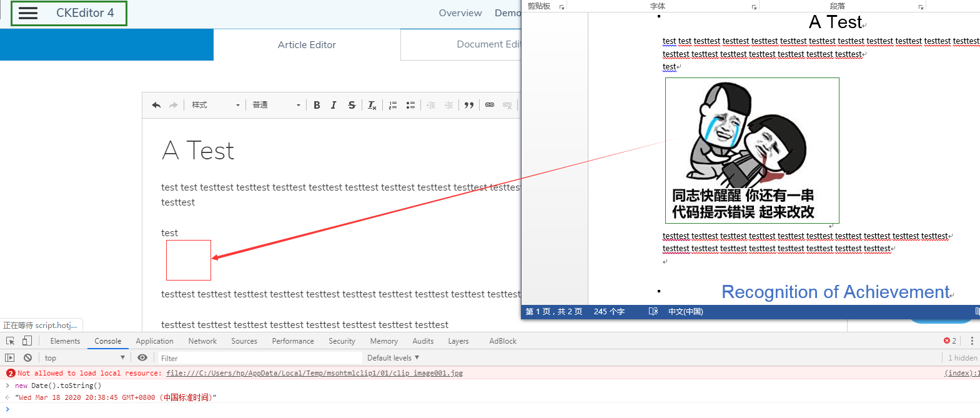Expand the 字体 group launcher in Word
Viewport: 980px width, 418px height.
(x=754, y=7)
